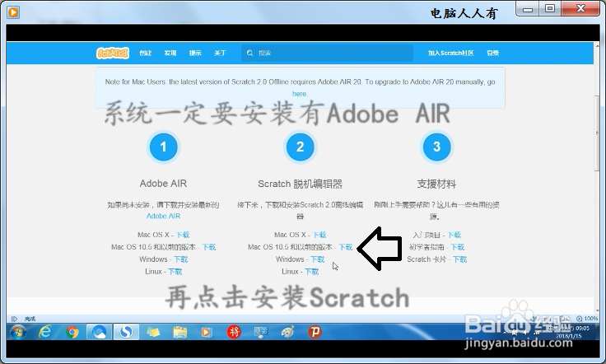Download the 入门项目 starter project
The height and width of the screenshot is (364, 606).
pos(454,235)
